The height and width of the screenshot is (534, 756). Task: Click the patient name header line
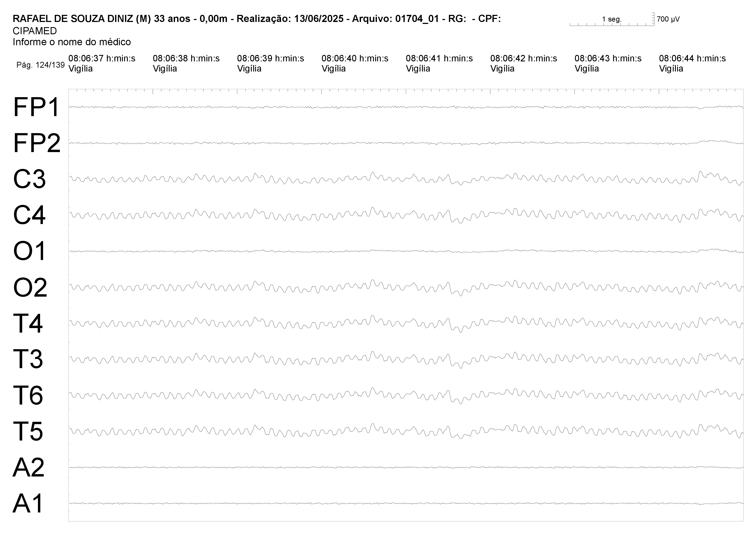pos(257,19)
